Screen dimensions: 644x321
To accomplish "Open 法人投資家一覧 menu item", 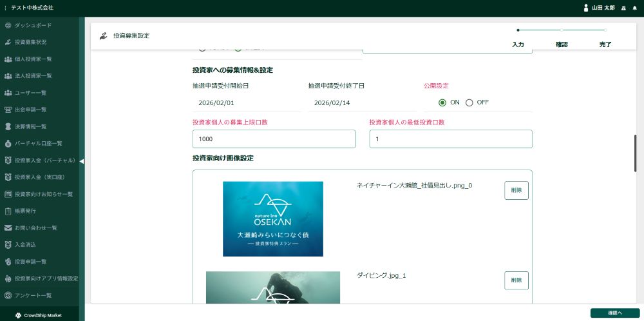I will point(33,76).
